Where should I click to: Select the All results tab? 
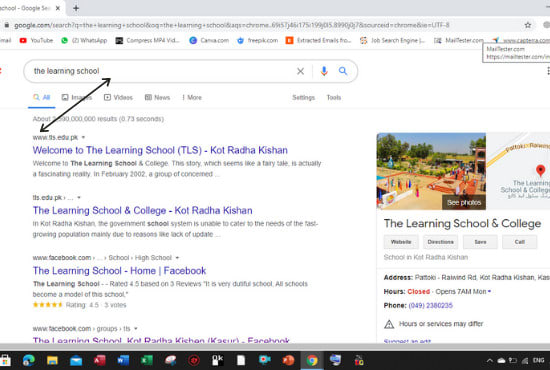[x=42, y=97]
